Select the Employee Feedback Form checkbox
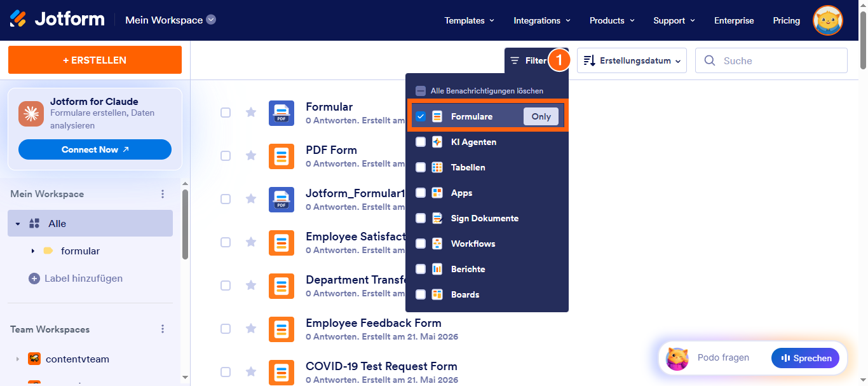Image resolution: width=868 pixels, height=386 pixels. pos(226,329)
